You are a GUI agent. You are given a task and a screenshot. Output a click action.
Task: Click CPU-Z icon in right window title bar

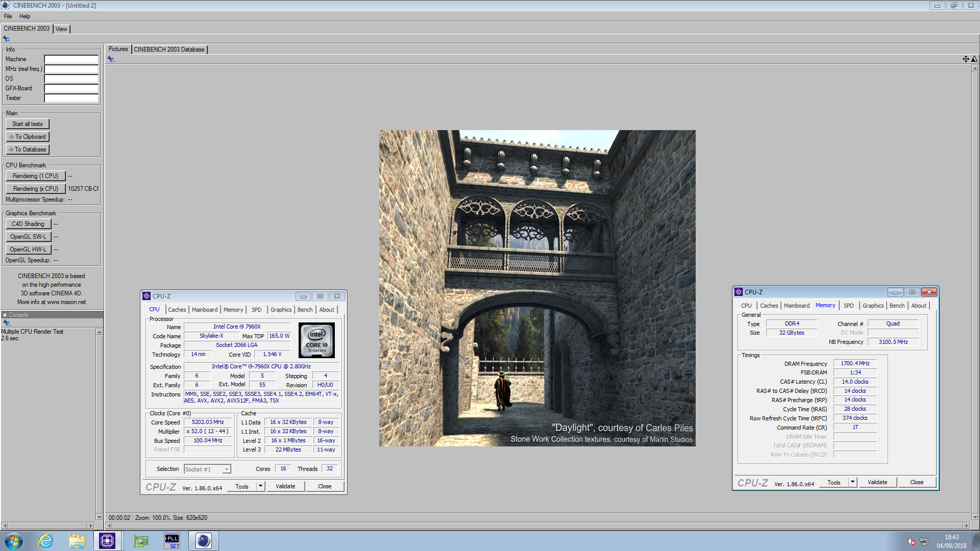pos(739,292)
